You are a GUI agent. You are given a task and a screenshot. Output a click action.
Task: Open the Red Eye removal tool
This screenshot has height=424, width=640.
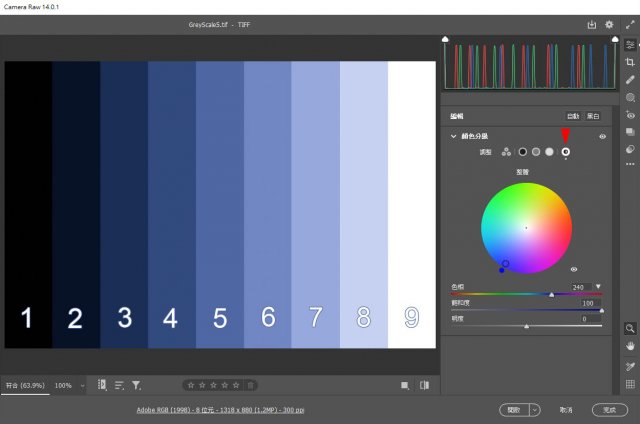[x=630, y=114]
